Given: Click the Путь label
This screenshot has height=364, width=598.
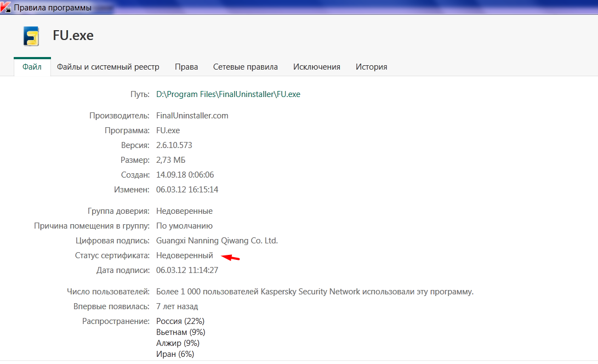Looking at the screenshot, I should pos(140,94).
